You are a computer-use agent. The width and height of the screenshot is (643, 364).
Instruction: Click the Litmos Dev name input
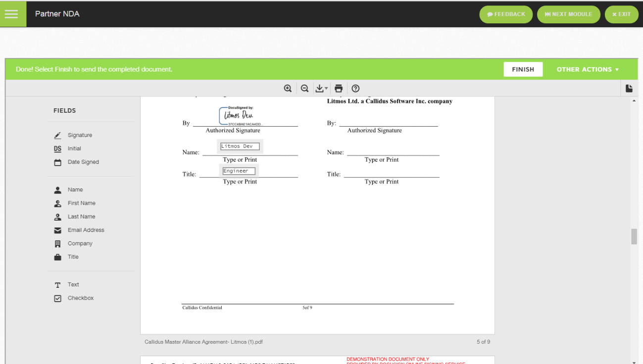coord(240,146)
